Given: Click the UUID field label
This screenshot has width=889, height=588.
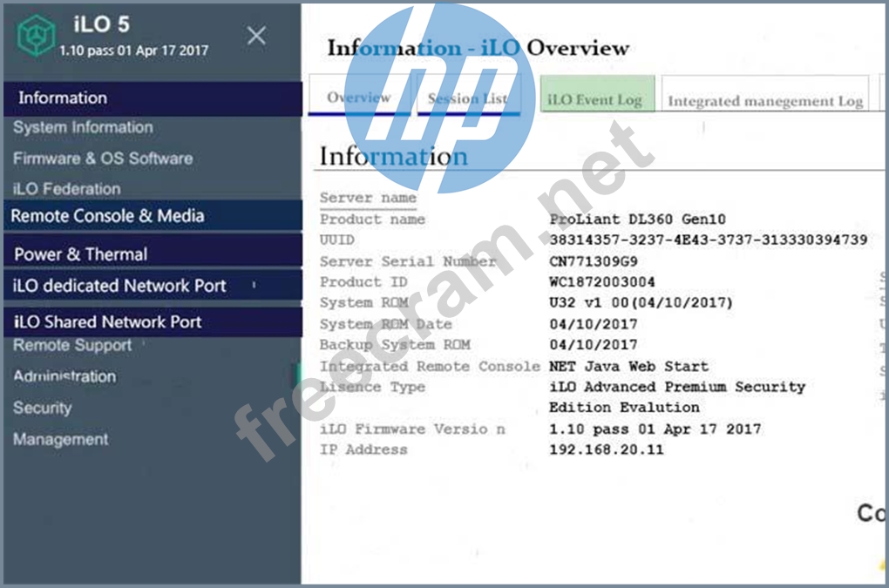Looking at the screenshot, I should (x=336, y=240).
